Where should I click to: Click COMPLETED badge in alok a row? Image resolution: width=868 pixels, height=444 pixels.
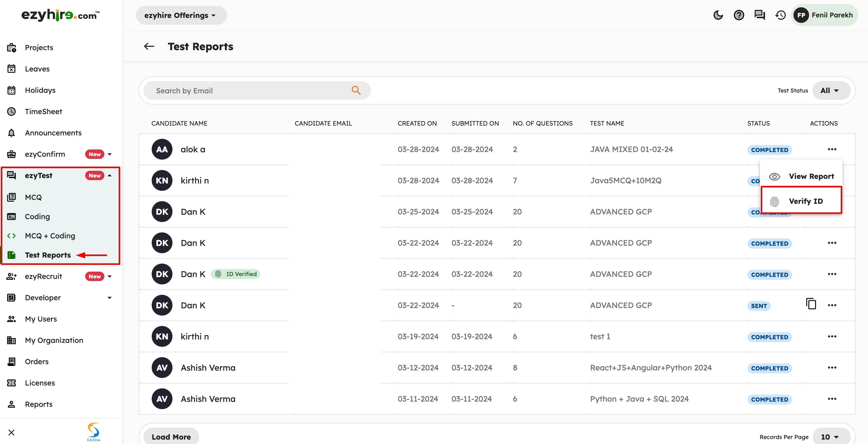[770, 150]
